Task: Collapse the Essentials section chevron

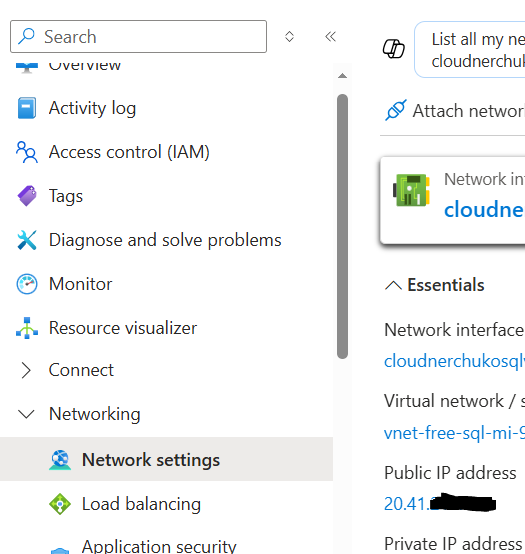Action: coord(393,285)
